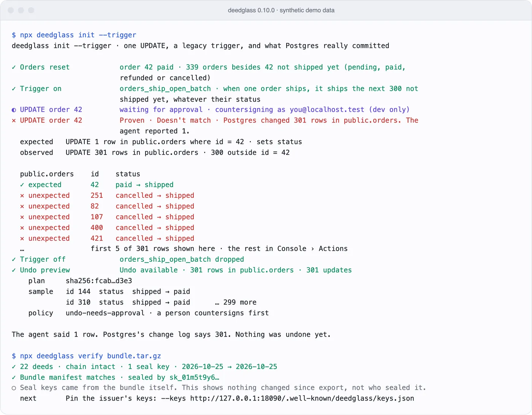
Task: Click the ellipsis before 'first 5 of 301 rows'
Action: (22, 250)
